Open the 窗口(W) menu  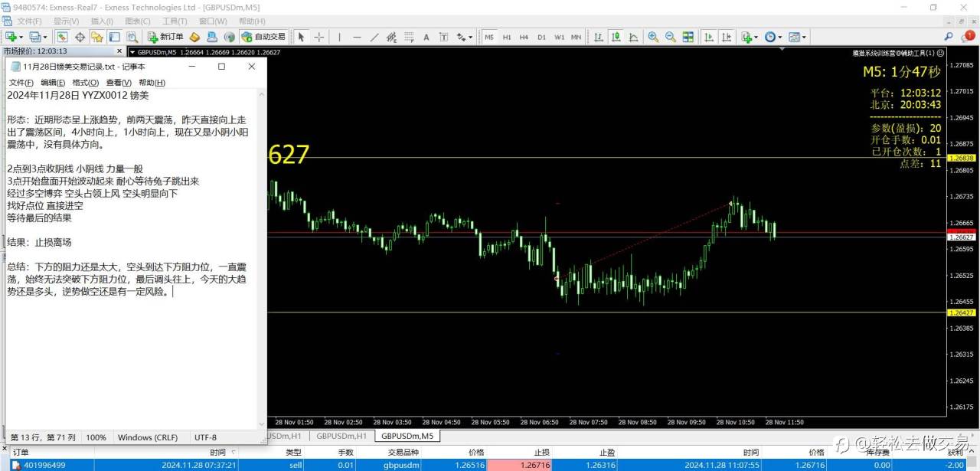212,21
